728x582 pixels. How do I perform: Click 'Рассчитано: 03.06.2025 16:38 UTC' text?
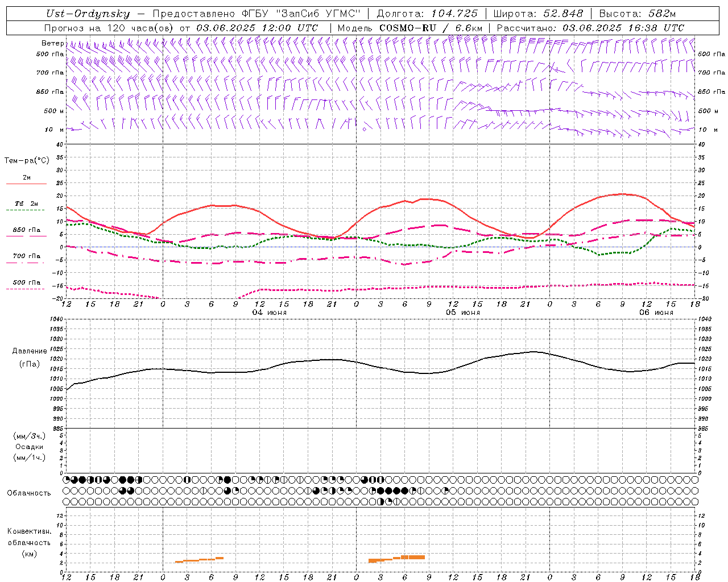[x=590, y=28]
